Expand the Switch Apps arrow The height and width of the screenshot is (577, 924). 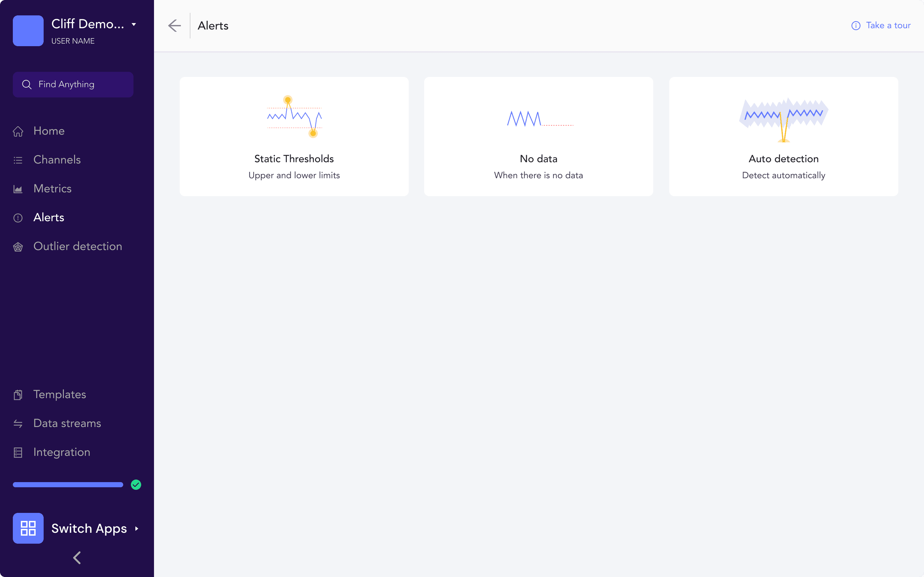tap(137, 529)
